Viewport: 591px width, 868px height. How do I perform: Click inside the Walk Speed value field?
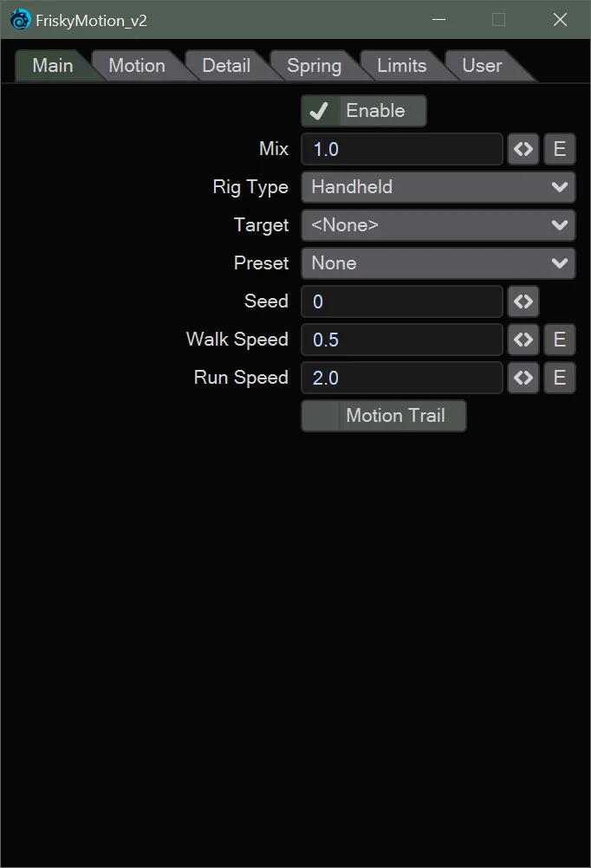(x=401, y=340)
